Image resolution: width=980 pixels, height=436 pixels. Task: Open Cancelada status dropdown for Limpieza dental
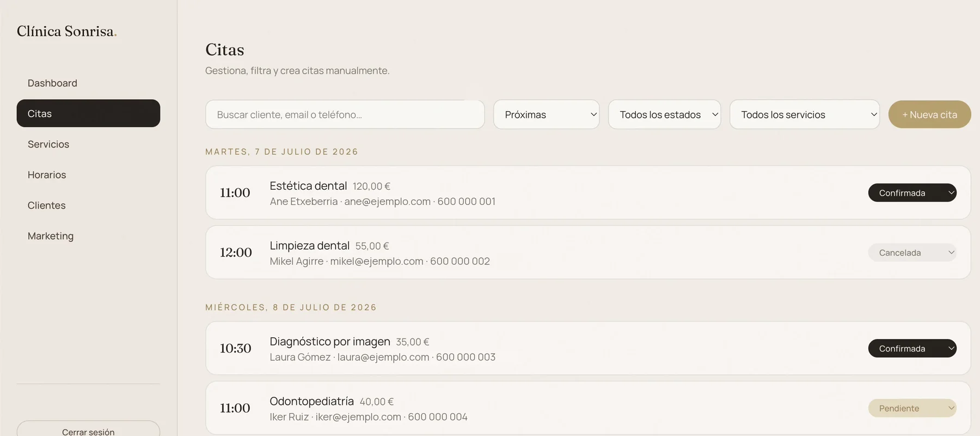912,252
